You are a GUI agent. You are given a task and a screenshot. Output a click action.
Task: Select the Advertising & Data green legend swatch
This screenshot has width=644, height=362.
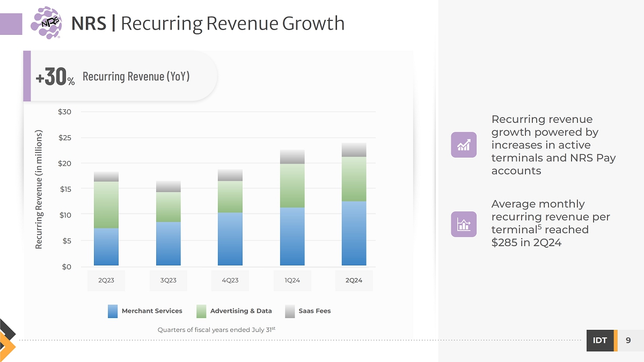[201, 311]
